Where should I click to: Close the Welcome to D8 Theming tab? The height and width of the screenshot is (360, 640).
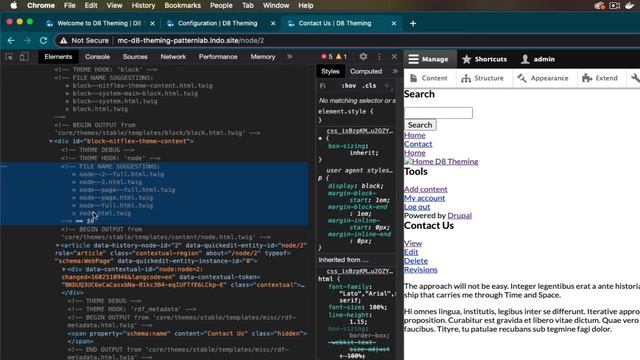click(152, 23)
